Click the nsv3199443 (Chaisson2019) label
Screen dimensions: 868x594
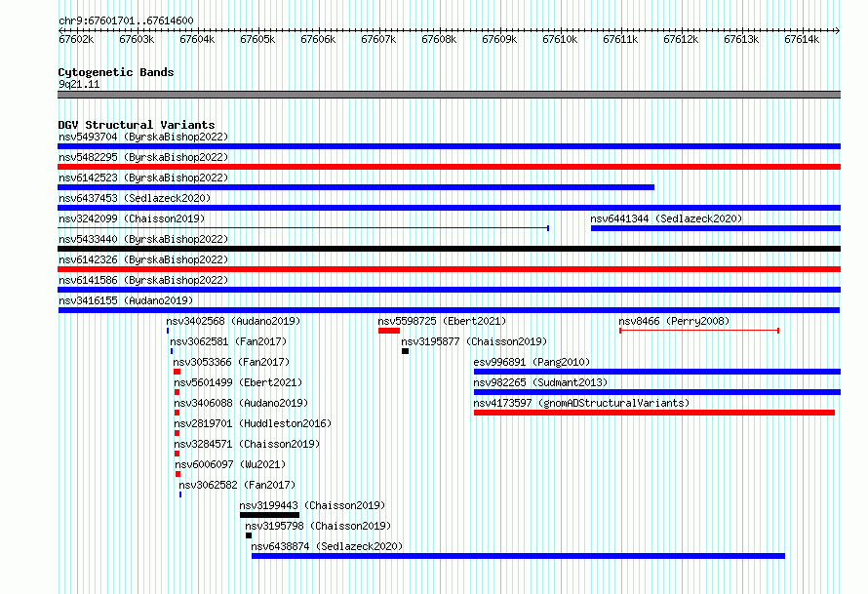[x=312, y=505]
